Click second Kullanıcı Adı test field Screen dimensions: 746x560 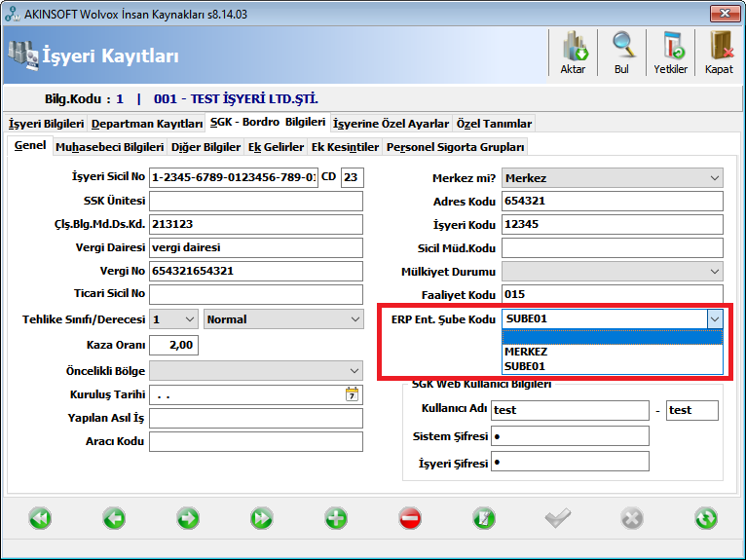pos(692,410)
